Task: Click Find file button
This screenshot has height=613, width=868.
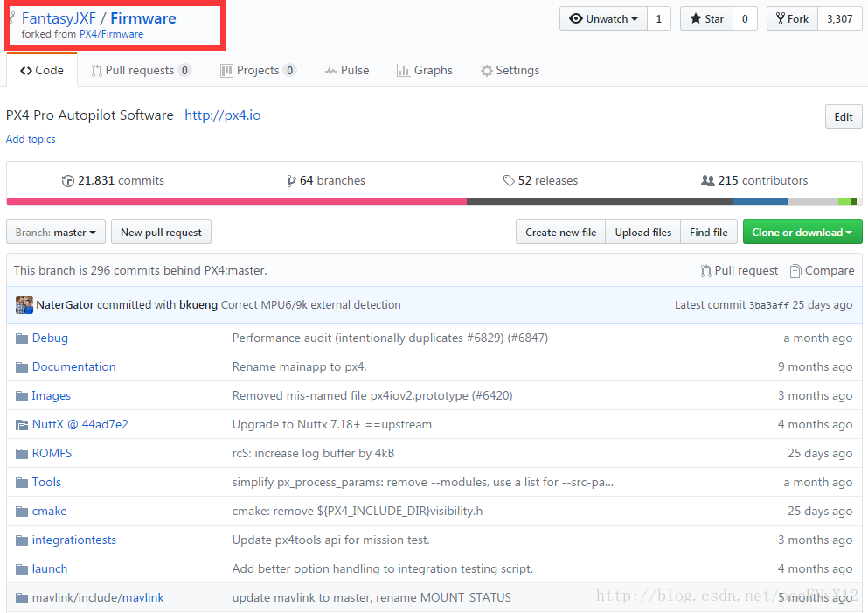Action: [709, 232]
